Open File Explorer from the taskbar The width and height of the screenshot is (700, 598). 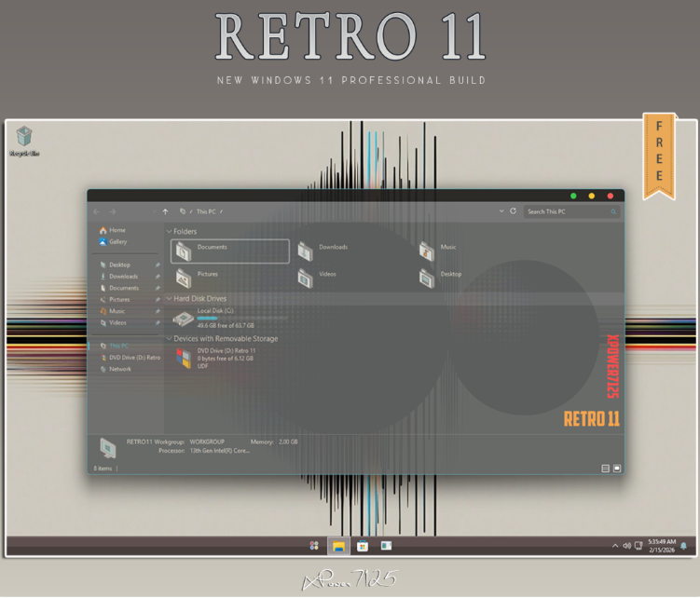tap(338, 546)
